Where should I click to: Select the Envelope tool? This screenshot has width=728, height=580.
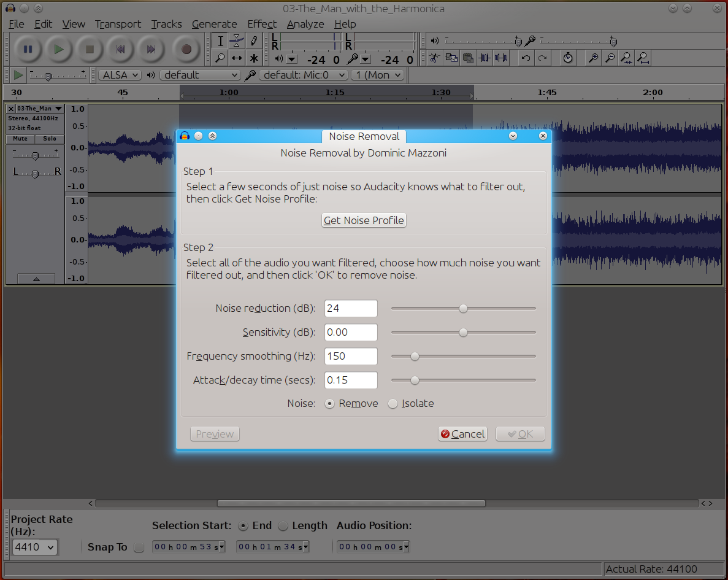click(237, 41)
